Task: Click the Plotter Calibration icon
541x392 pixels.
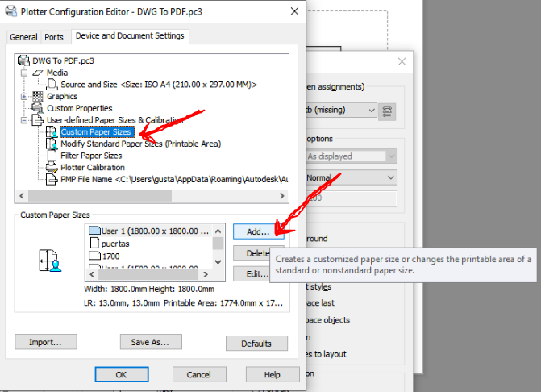Action: 52,167
